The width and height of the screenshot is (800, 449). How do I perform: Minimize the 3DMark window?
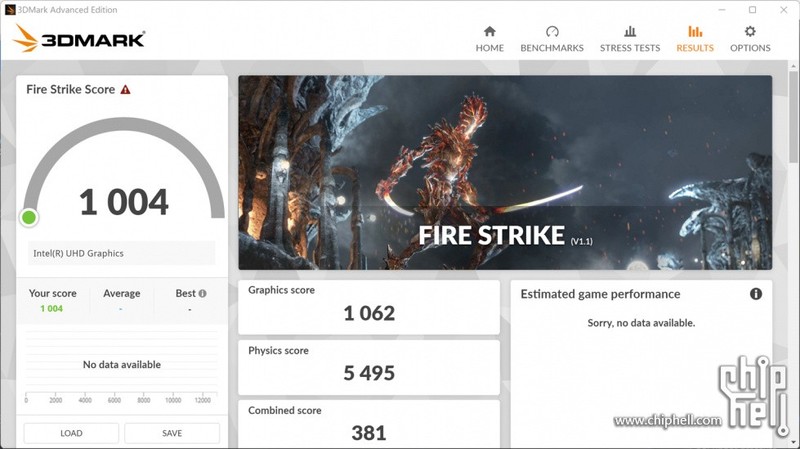pos(722,10)
